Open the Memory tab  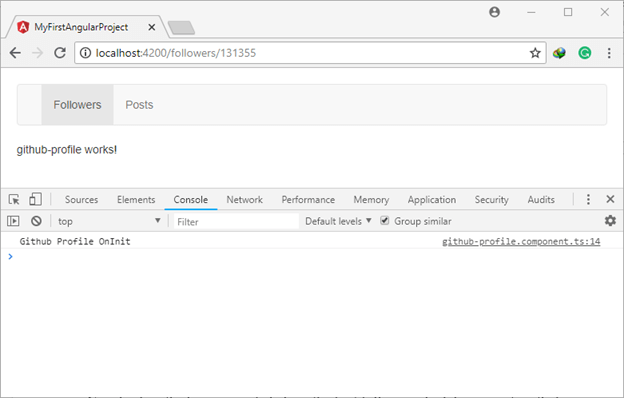coord(371,199)
